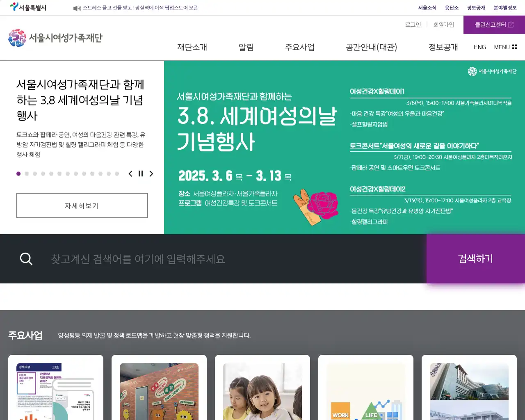Click the search magnifier icon
The height and width of the screenshot is (420, 525).
(x=26, y=258)
